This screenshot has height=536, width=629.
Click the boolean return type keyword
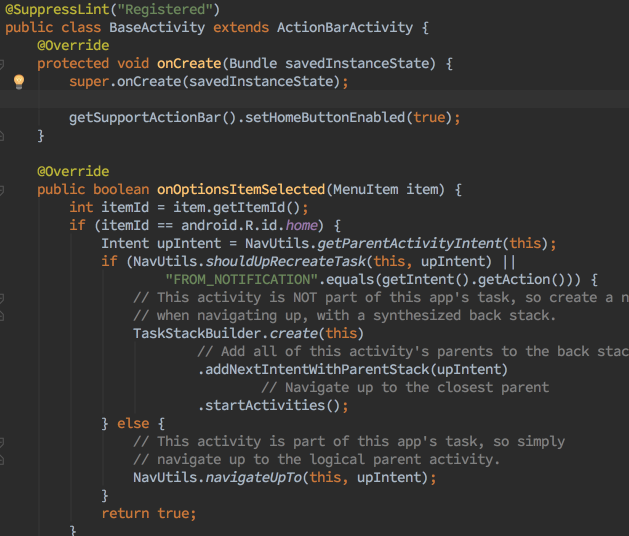pos(121,189)
